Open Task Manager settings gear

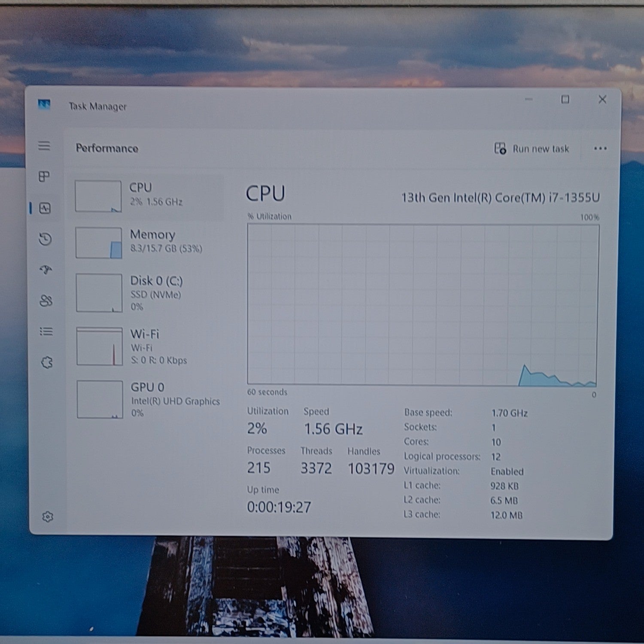click(x=48, y=516)
